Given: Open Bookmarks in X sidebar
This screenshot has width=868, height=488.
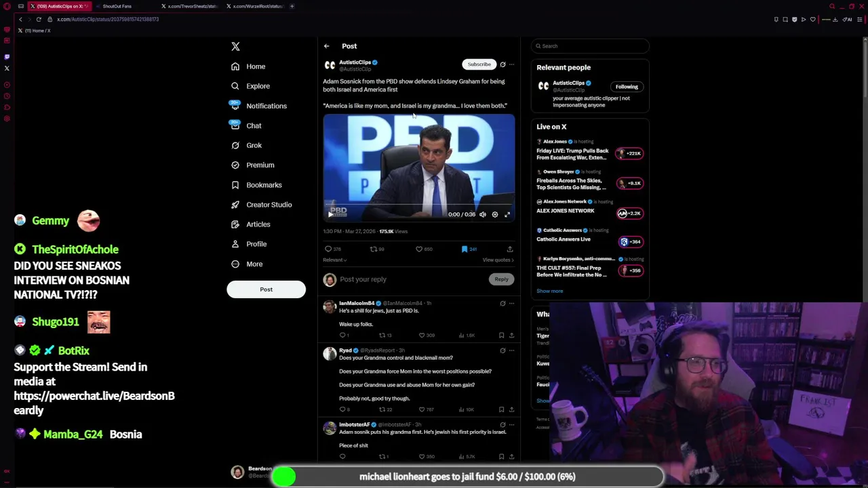Looking at the screenshot, I should [256, 184].
